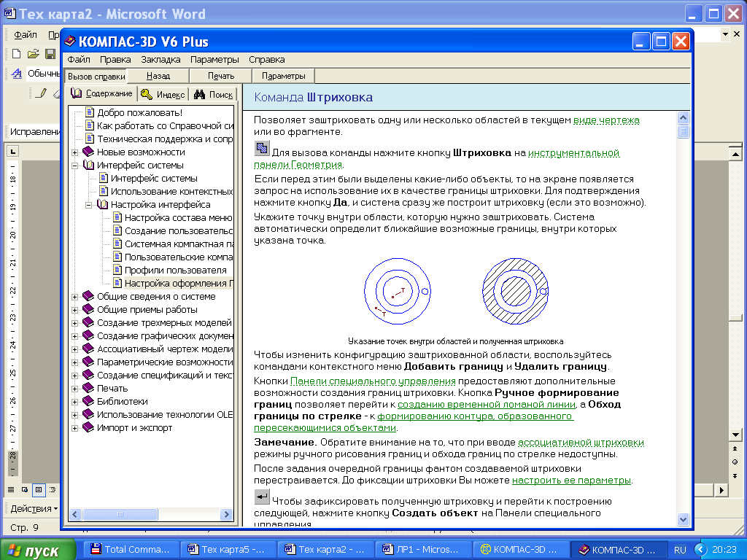Click the contents pane scroll right arrow
The height and width of the screenshot is (560, 747).
point(227,514)
